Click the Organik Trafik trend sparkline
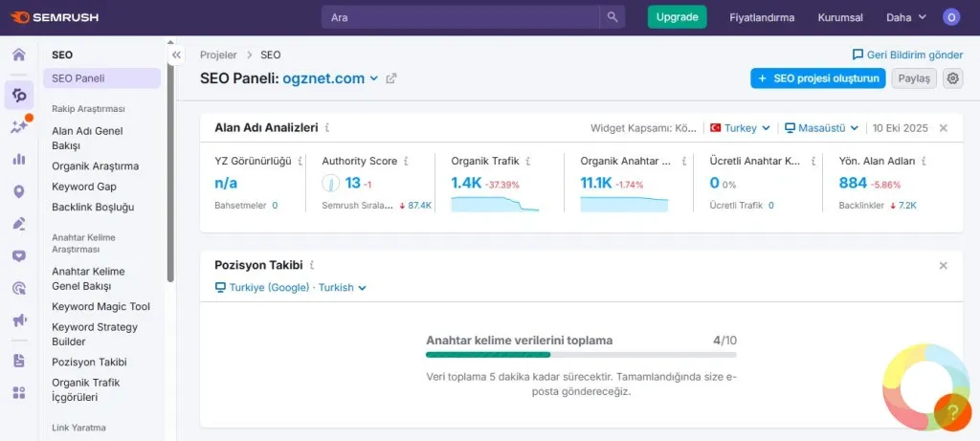The height and width of the screenshot is (441, 980). (x=495, y=205)
